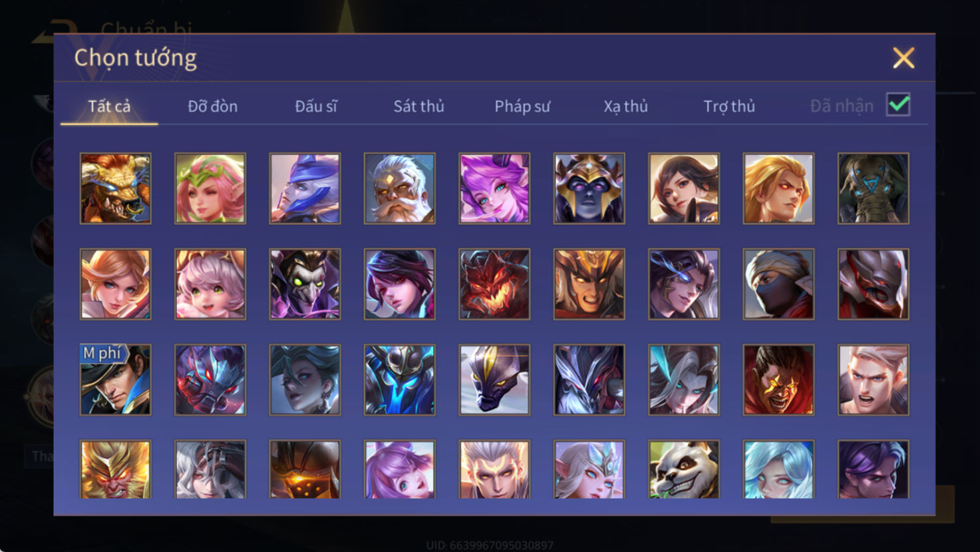Switch to the Đỡ đòn tab

pyautogui.click(x=212, y=106)
